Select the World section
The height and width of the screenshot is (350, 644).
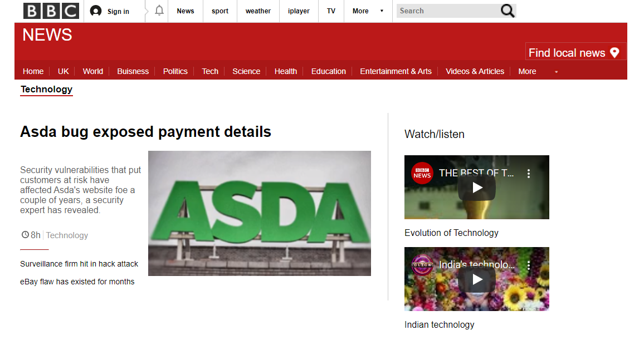click(x=93, y=71)
